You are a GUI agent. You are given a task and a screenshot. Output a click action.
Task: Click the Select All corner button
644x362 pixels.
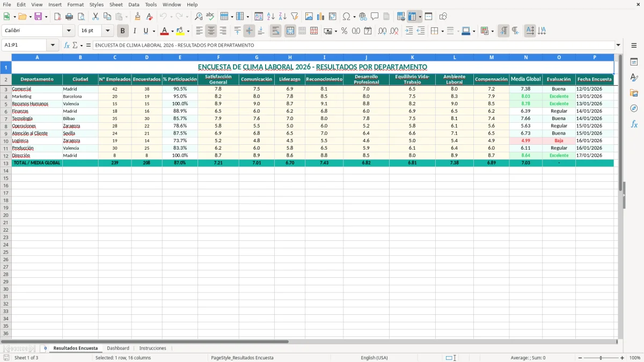[x=5, y=57]
